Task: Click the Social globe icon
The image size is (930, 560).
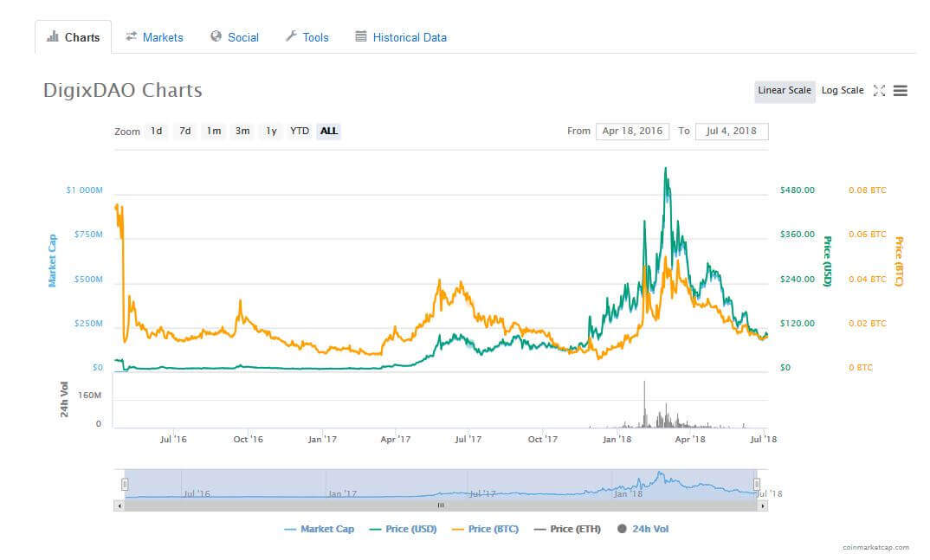Action: pyautogui.click(x=216, y=36)
